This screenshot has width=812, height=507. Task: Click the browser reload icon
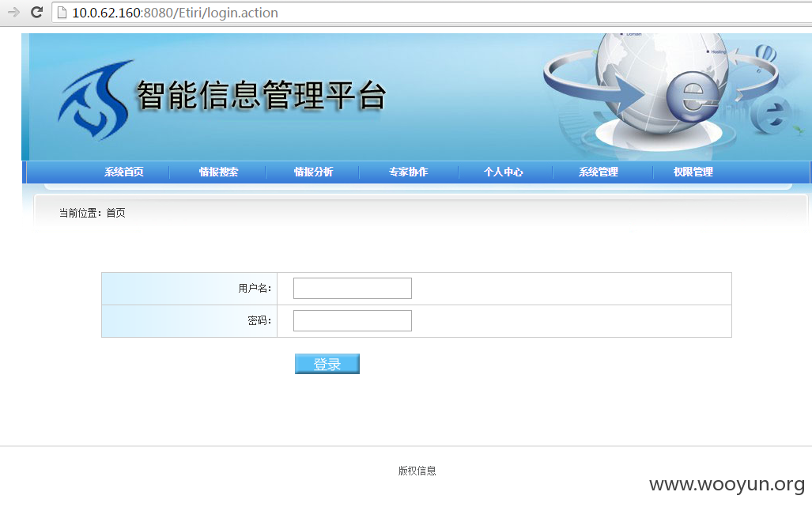36,12
